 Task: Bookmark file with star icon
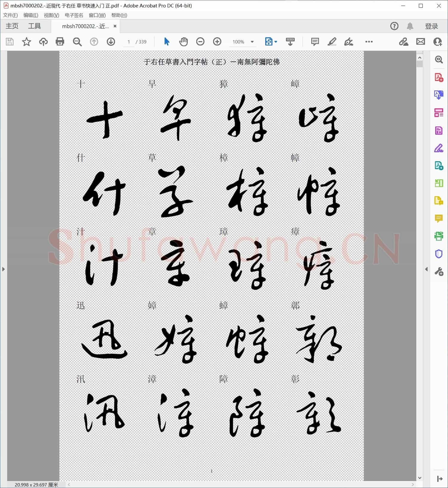(x=27, y=42)
